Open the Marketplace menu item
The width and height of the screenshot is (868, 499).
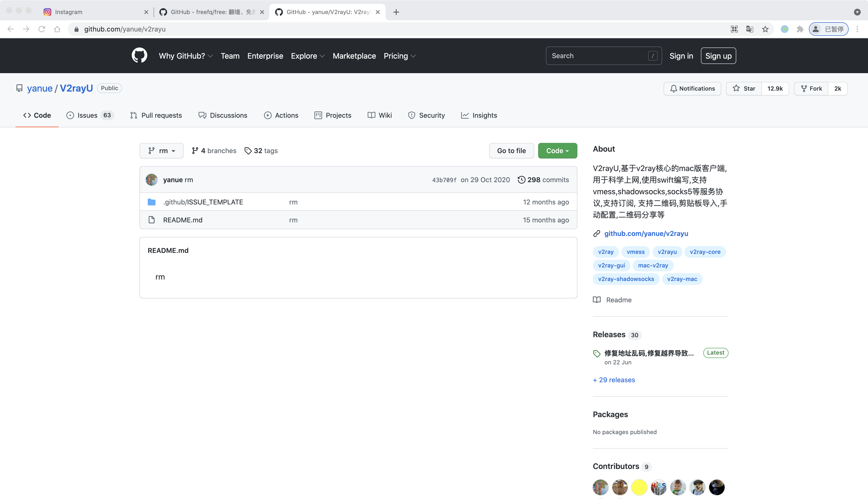point(354,56)
